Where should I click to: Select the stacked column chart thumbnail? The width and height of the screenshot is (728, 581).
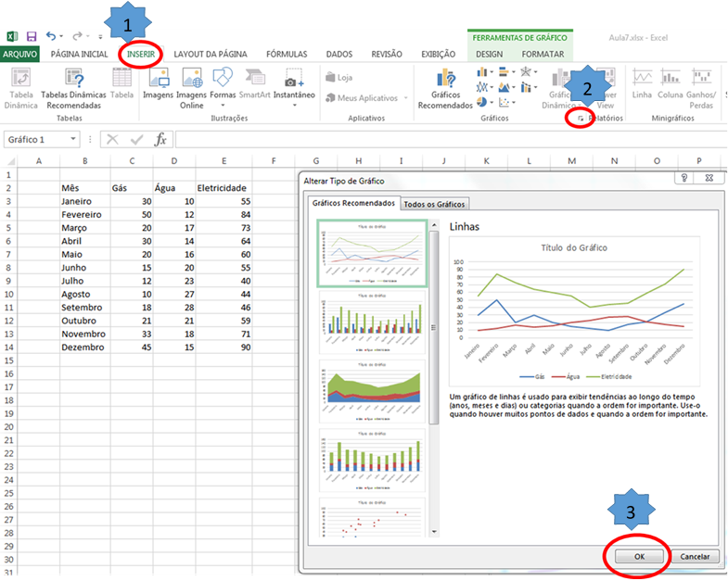tap(372, 460)
